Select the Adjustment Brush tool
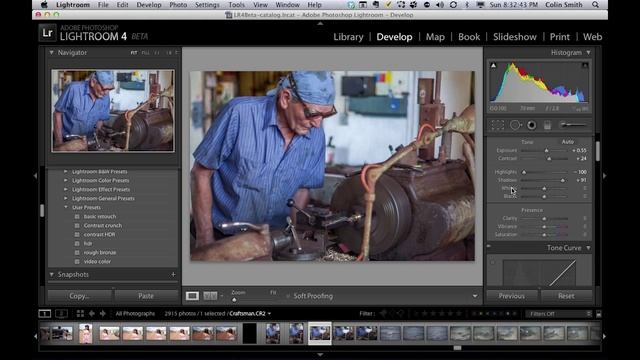This screenshot has width=640, height=360. click(x=573, y=125)
